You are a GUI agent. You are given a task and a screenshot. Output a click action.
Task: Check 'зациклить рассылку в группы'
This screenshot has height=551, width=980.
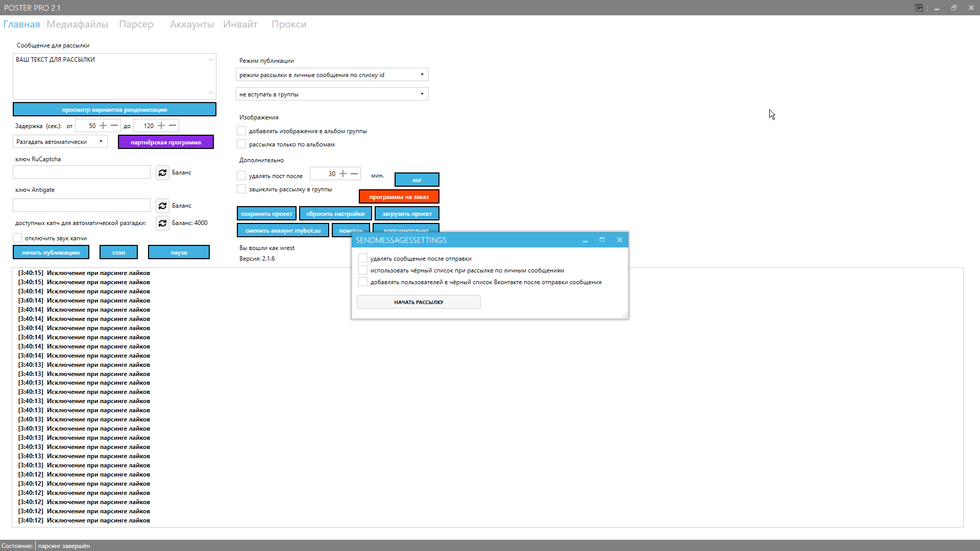(x=241, y=189)
